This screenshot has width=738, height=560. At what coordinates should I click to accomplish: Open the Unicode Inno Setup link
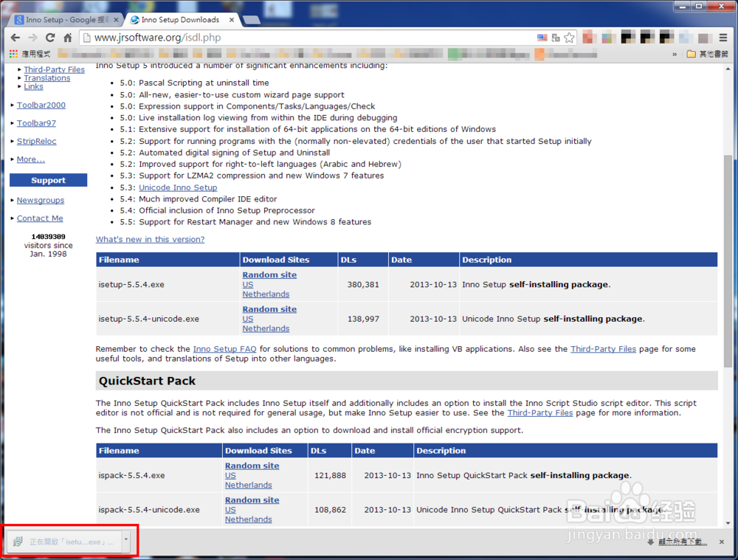[x=178, y=187]
